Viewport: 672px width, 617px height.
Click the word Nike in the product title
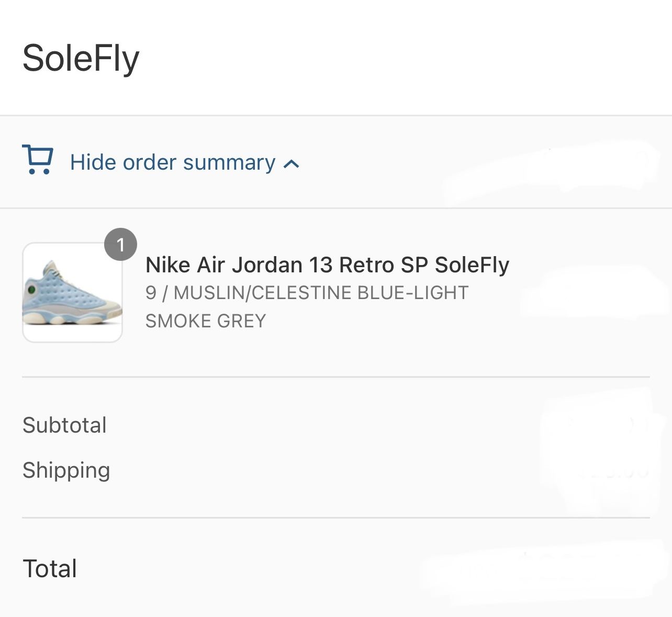(x=167, y=265)
